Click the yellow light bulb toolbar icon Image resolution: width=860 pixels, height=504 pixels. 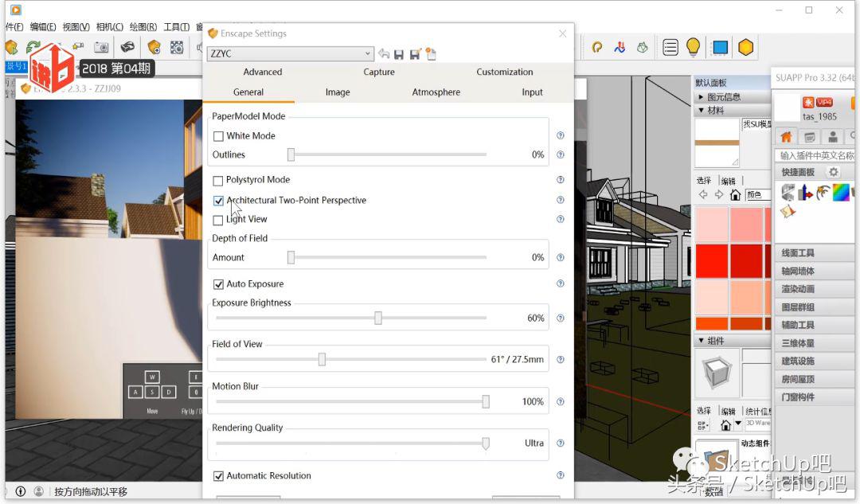[694, 48]
